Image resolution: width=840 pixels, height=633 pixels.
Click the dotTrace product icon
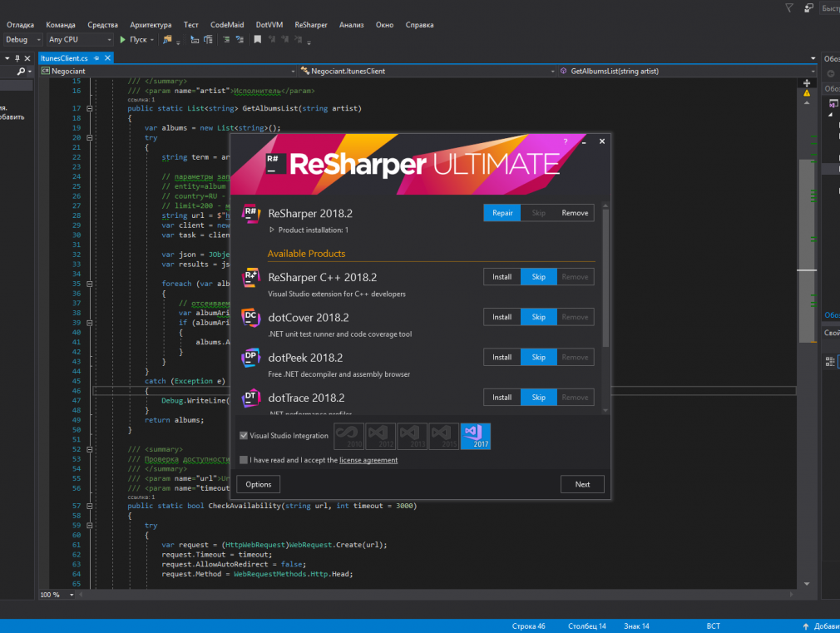point(250,398)
